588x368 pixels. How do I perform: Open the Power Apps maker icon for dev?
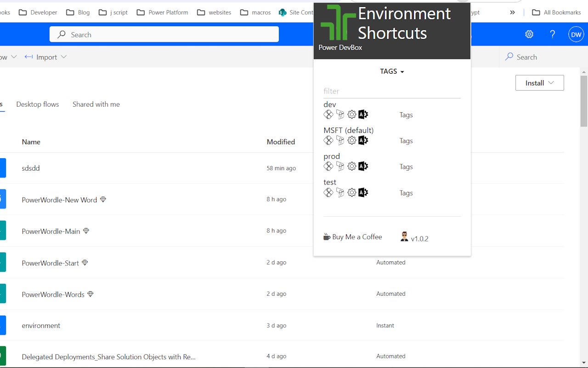pos(328,114)
